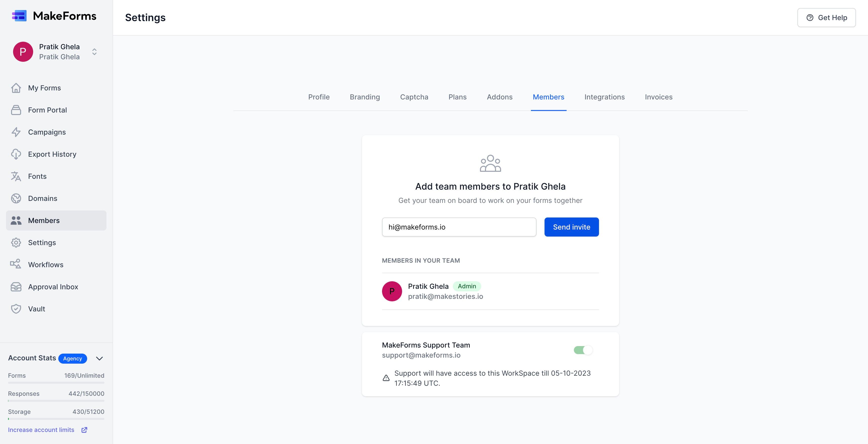Click the Admin role badge
This screenshot has height=444, width=868.
(467, 286)
